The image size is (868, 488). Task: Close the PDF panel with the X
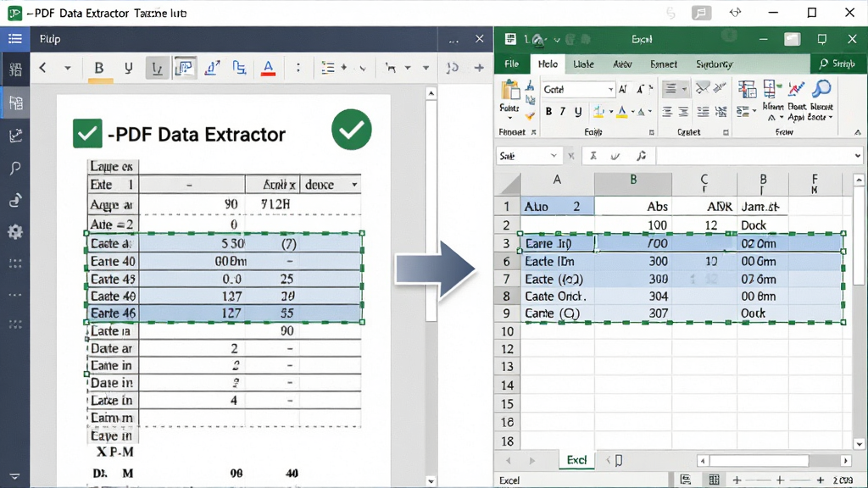click(480, 39)
